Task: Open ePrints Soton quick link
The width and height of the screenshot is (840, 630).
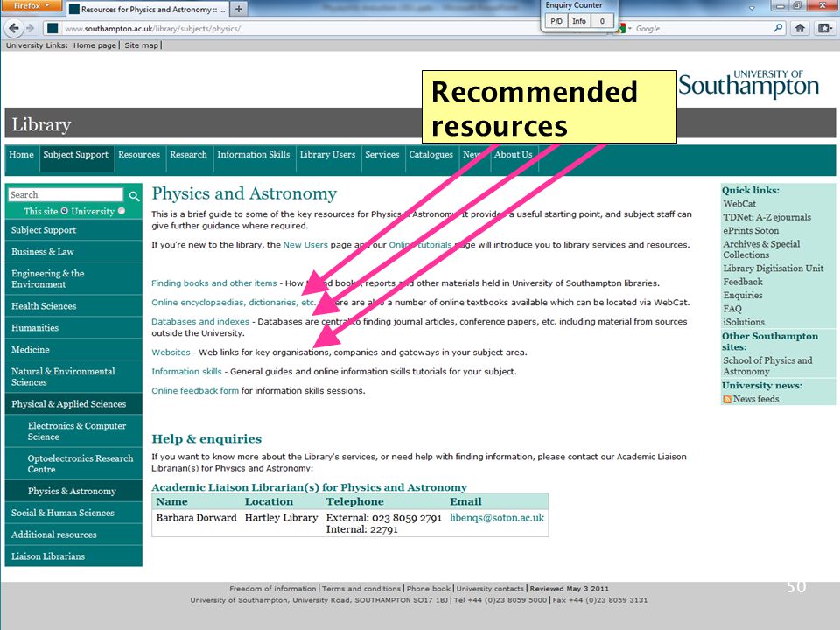Action: coord(751,230)
